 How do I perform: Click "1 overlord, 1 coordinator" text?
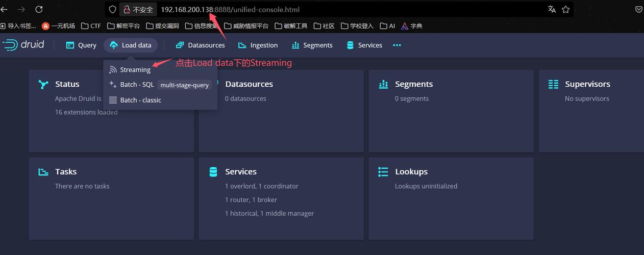pos(262,186)
